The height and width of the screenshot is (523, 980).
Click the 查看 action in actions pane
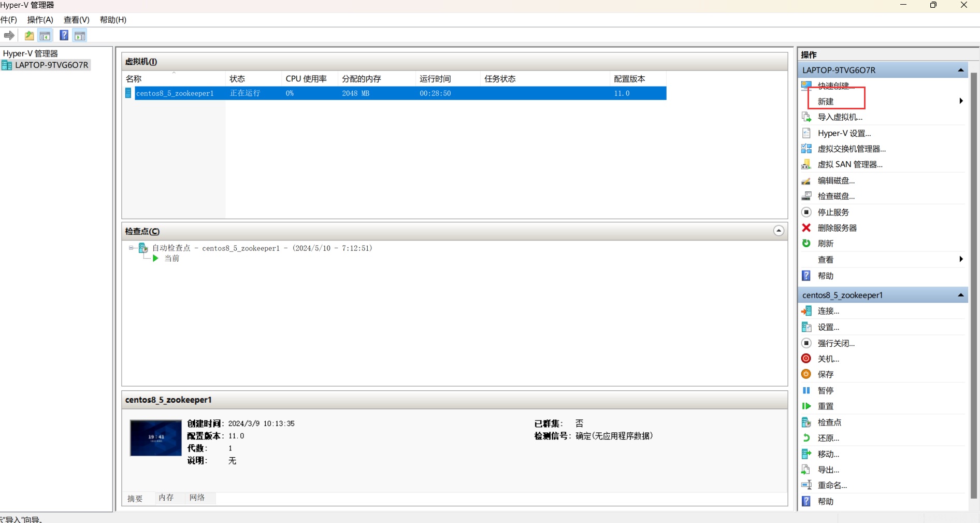click(x=826, y=260)
